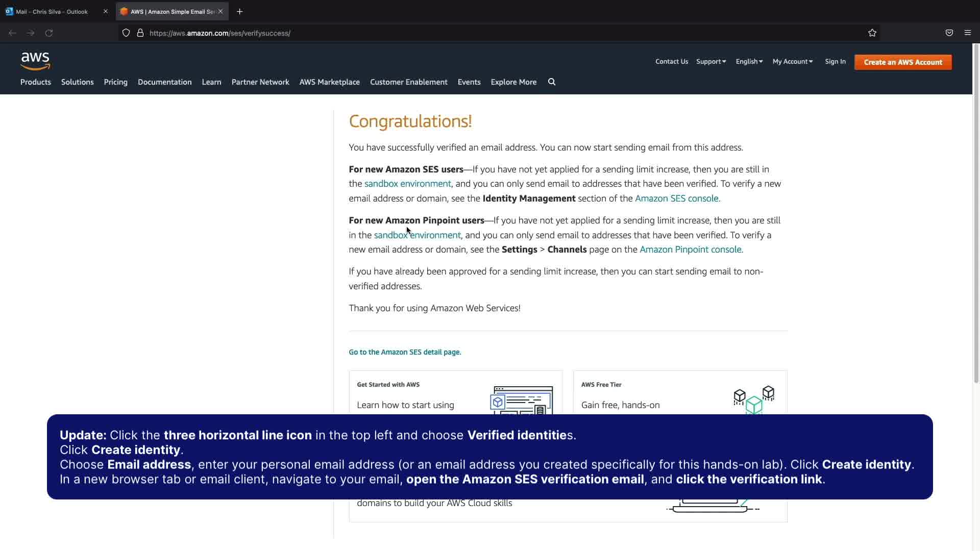Open the Amazon SES console link
The height and width of the screenshot is (551, 980).
click(x=677, y=198)
